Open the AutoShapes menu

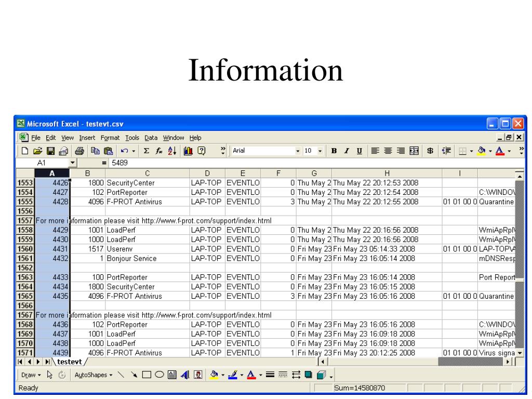pos(94,375)
